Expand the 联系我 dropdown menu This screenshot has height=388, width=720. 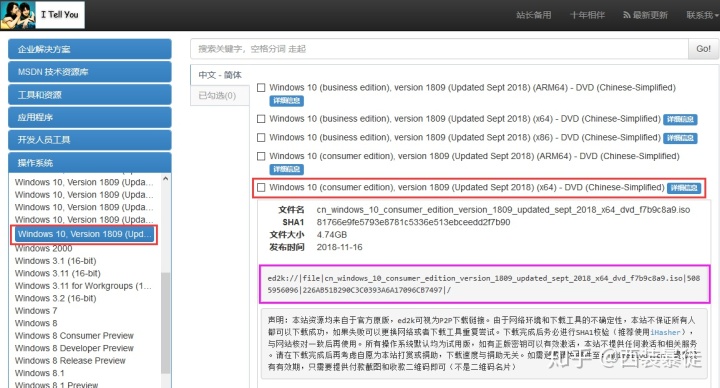pos(703,15)
